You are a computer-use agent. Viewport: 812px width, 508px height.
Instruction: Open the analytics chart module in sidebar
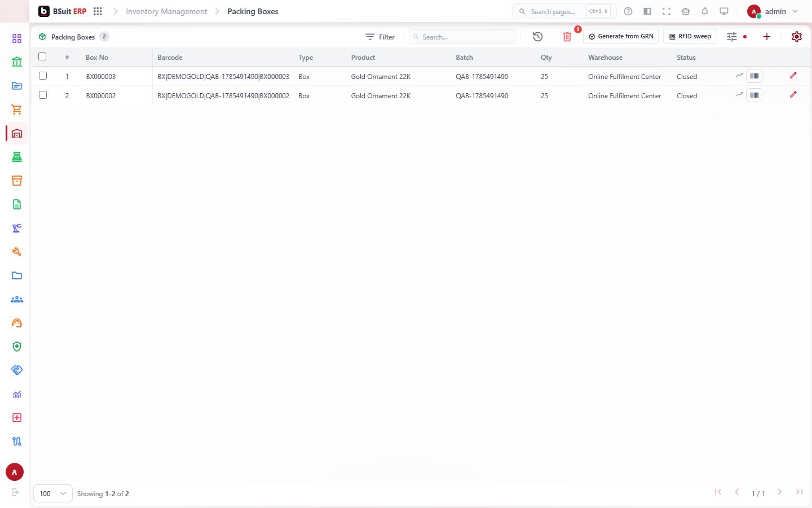(17, 394)
